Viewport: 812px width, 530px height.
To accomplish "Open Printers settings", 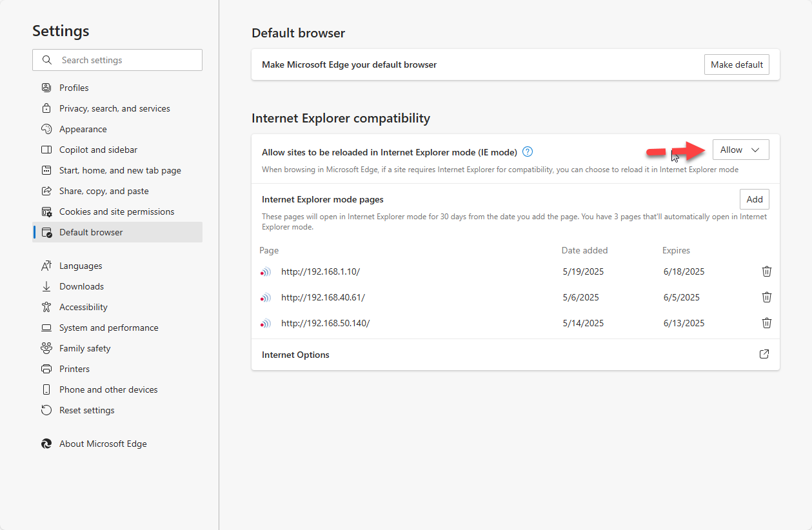I will [117, 369].
